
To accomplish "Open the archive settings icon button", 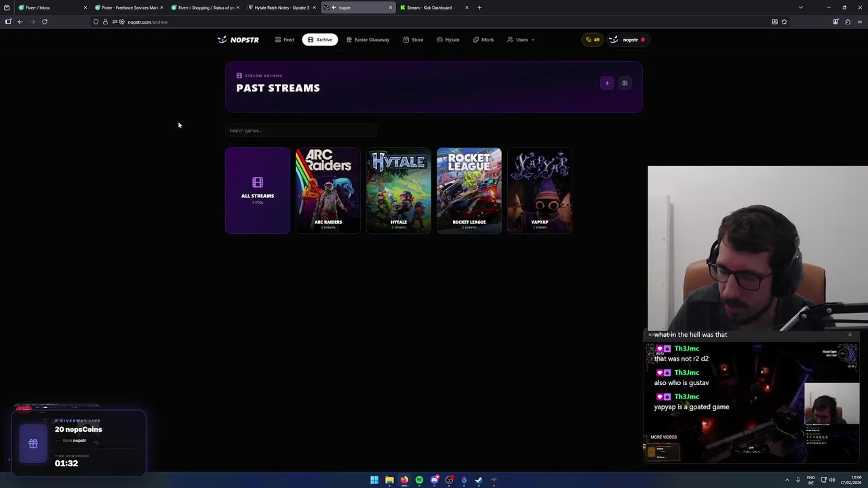I will click(x=625, y=83).
